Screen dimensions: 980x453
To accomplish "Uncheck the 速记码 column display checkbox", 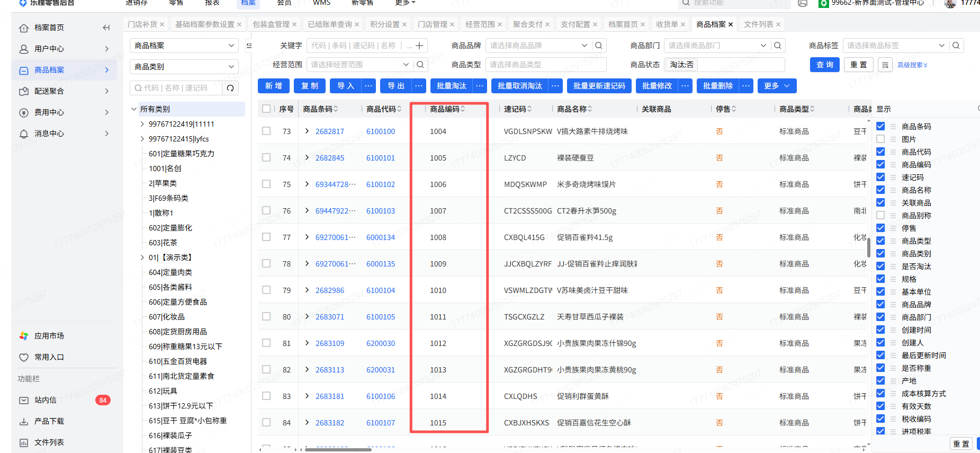I will tap(880, 177).
